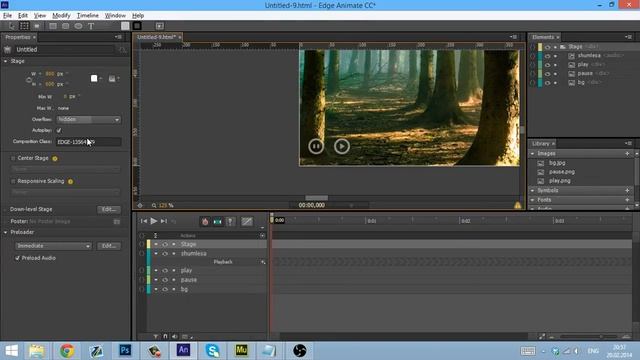Open the File menu
The width and height of the screenshot is (640, 360).
click(x=7, y=16)
